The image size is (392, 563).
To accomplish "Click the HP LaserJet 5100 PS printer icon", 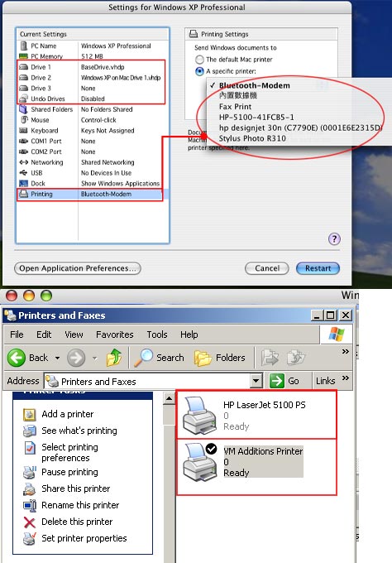I will coord(199,415).
